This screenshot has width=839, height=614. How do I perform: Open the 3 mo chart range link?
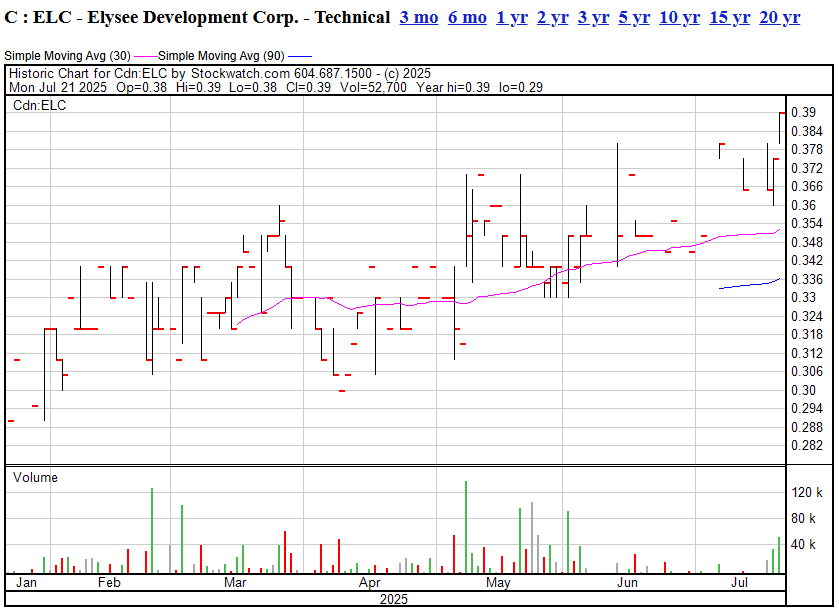[418, 18]
